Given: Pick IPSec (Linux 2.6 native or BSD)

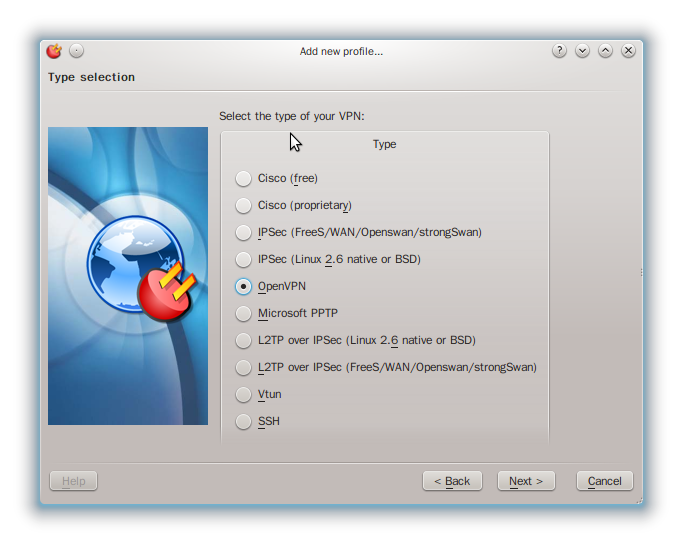Looking at the screenshot, I should (244, 260).
